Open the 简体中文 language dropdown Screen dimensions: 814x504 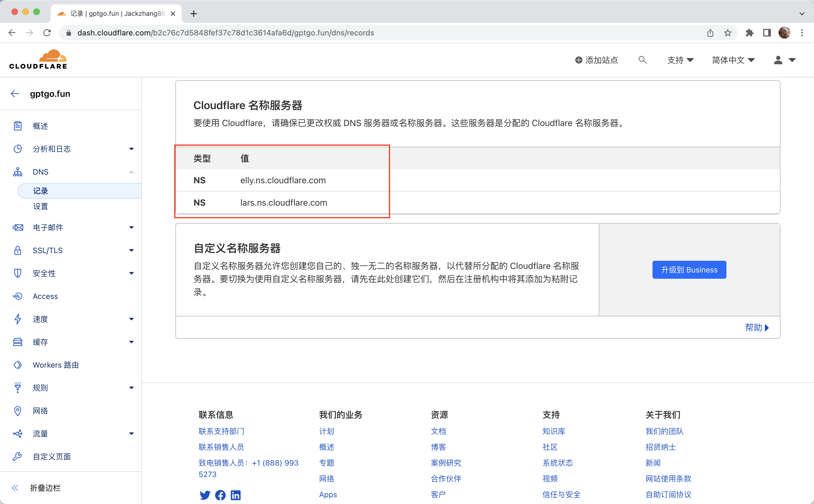pos(733,60)
